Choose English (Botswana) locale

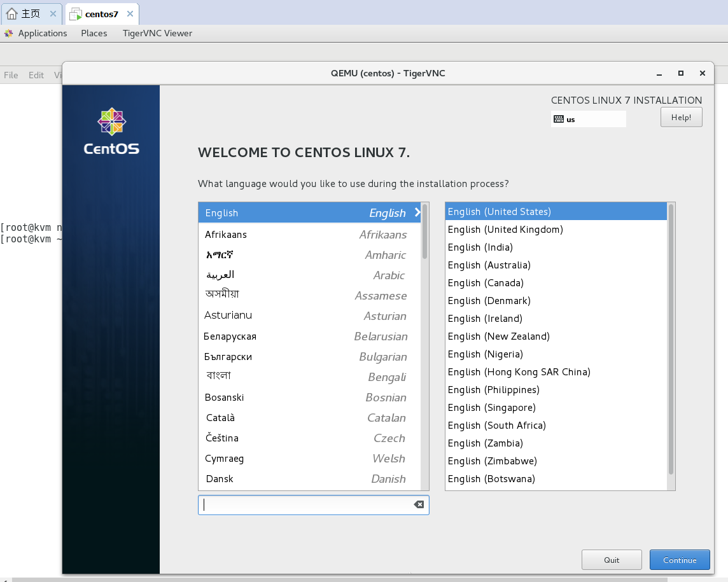click(556, 478)
